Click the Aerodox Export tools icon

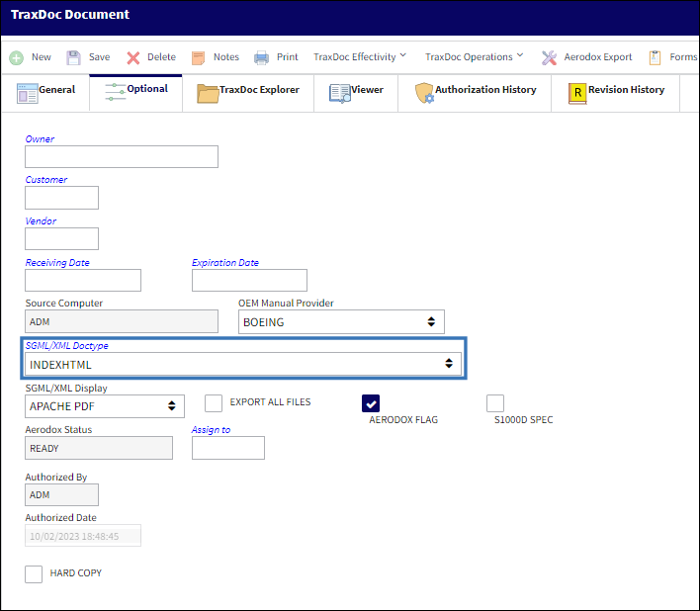549,58
